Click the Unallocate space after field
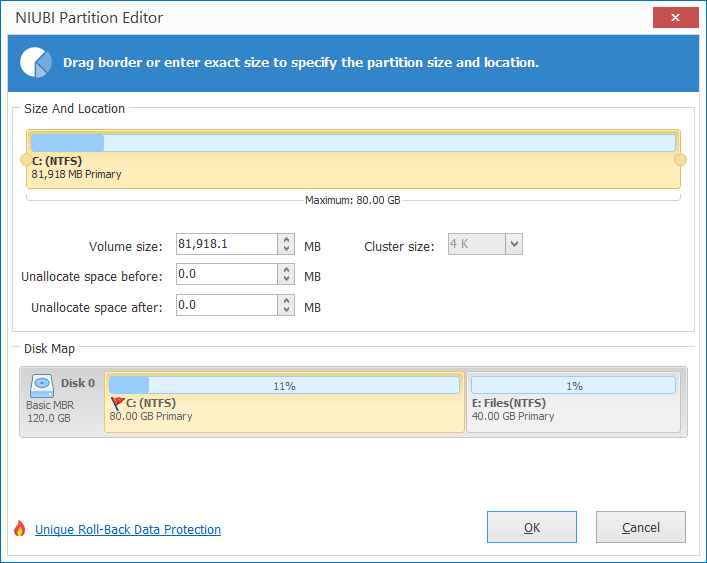707x563 pixels. point(227,305)
